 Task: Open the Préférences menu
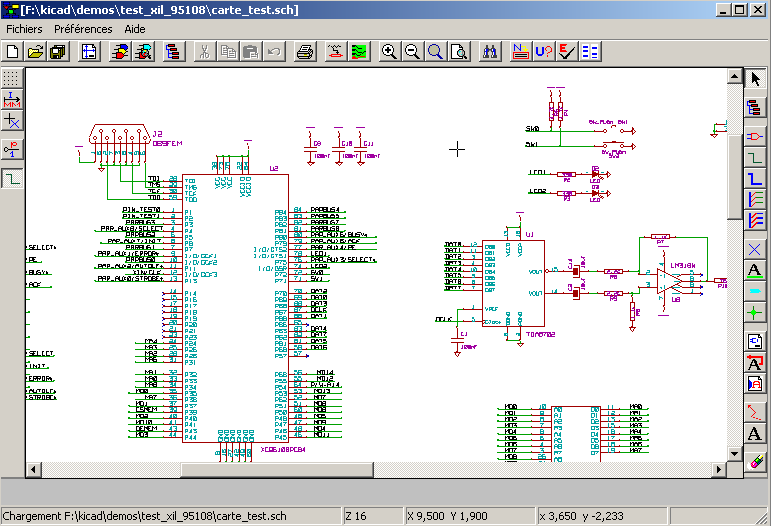point(83,29)
